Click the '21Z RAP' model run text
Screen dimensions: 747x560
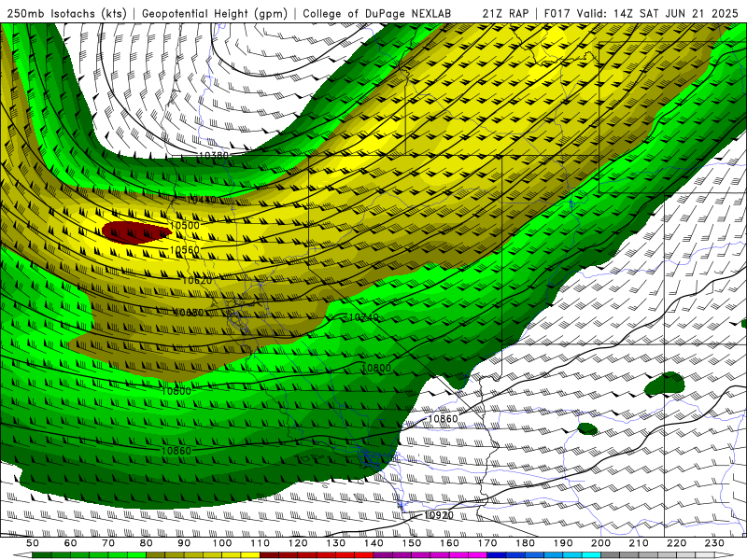click(x=505, y=13)
